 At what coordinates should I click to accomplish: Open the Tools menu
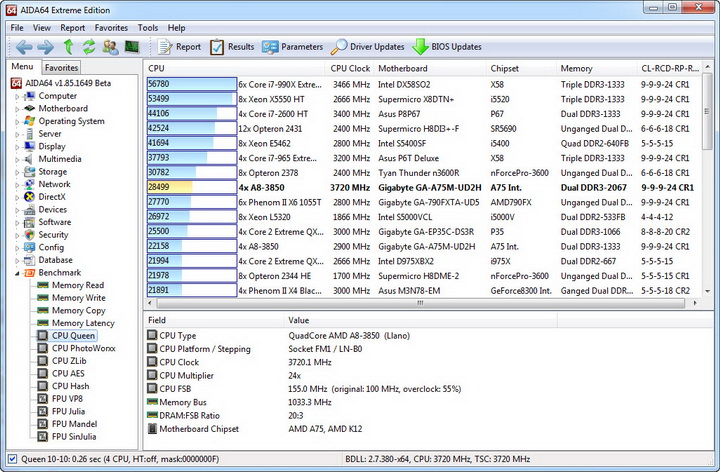pos(147,28)
